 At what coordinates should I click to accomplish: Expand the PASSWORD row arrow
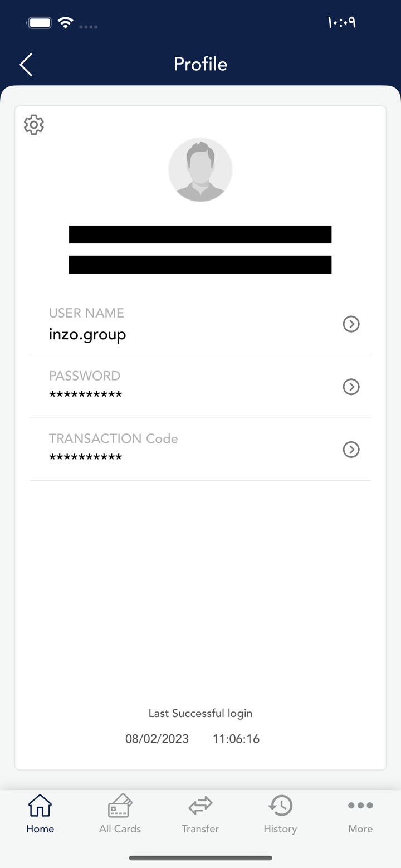pos(351,387)
